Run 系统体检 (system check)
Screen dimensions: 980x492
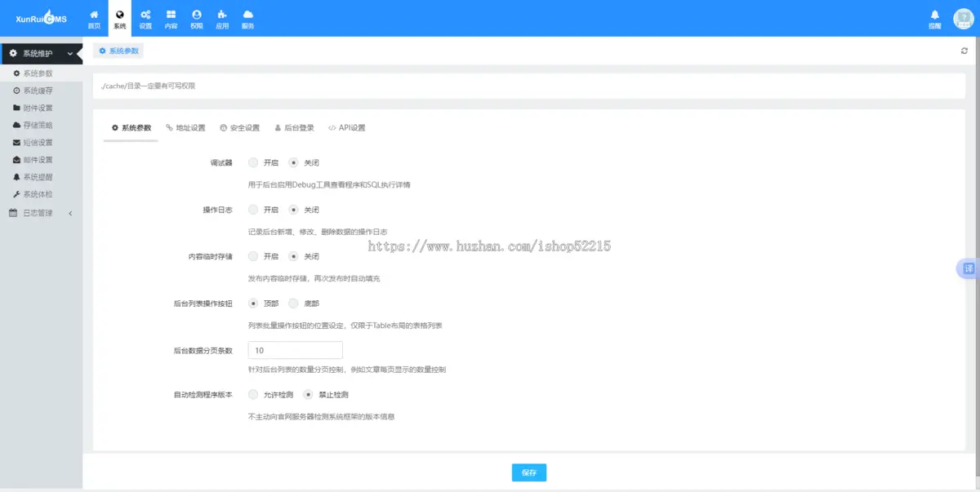[37, 194]
